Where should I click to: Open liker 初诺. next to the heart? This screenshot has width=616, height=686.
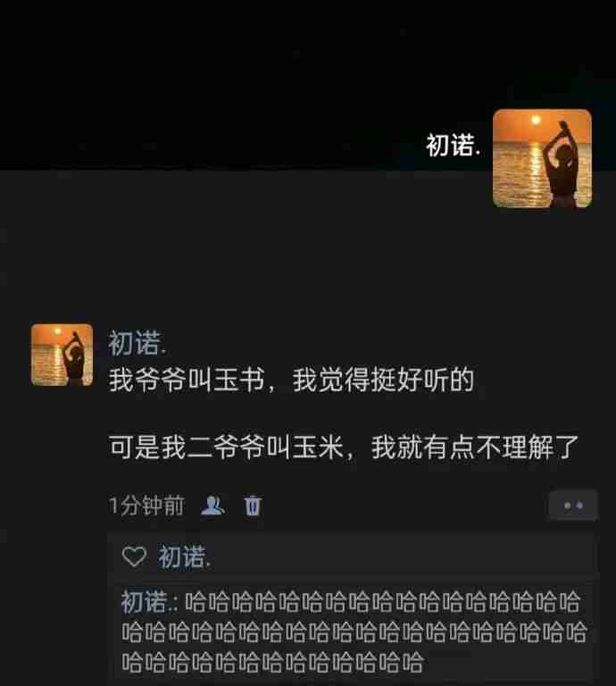click(184, 557)
